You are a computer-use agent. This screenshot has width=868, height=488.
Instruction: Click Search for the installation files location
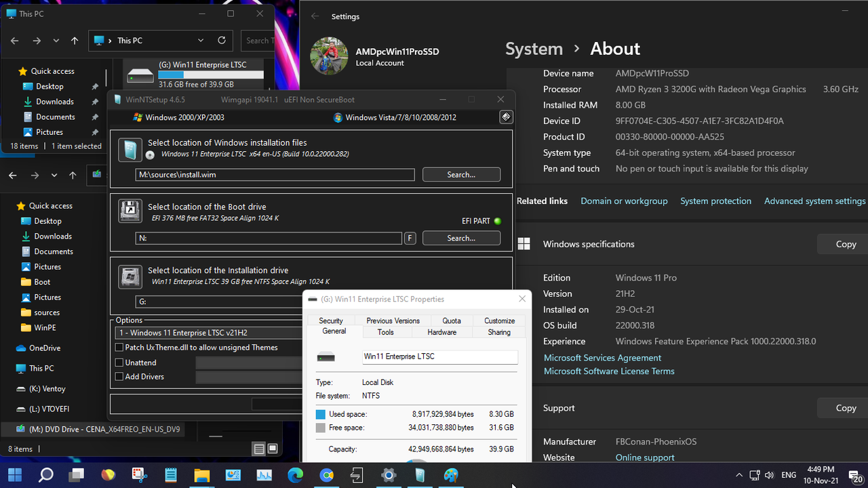tap(461, 174)
